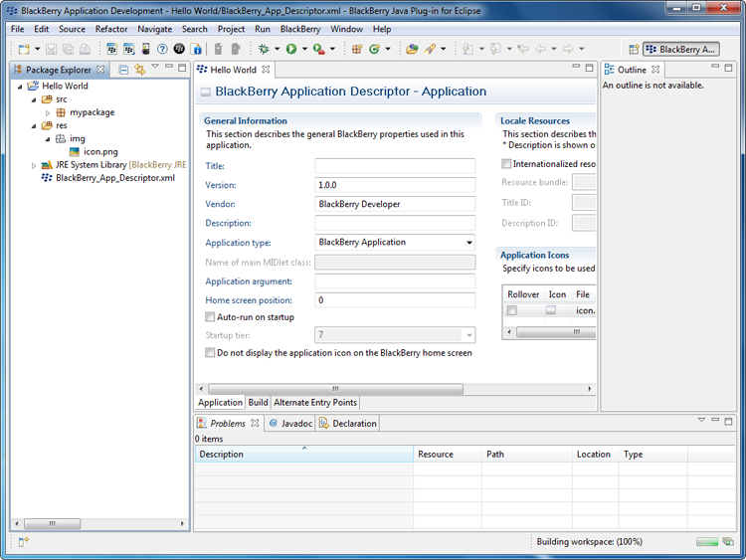Expand the mypackage tree node

pyautogui.click(x=47, y=113)
